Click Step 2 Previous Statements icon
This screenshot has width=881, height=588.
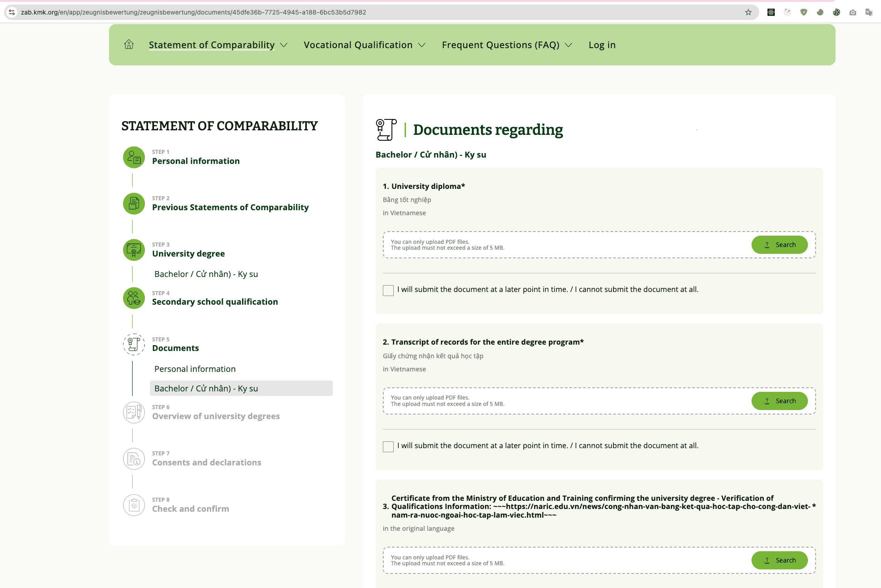pos(134,203)
